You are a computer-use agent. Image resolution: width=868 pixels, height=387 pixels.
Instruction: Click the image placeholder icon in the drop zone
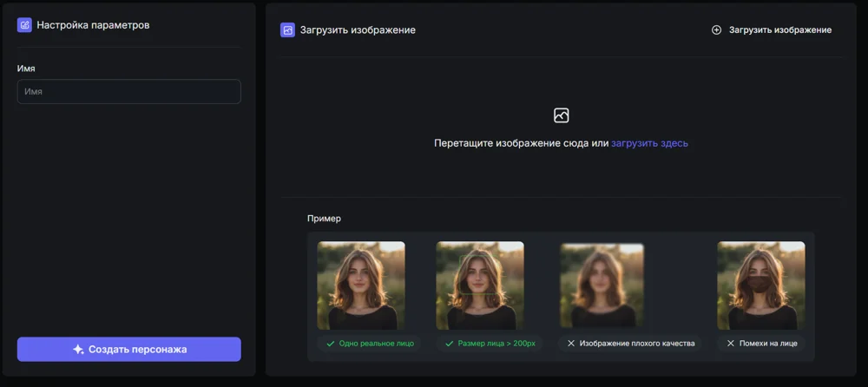click(x=561, y=115)
